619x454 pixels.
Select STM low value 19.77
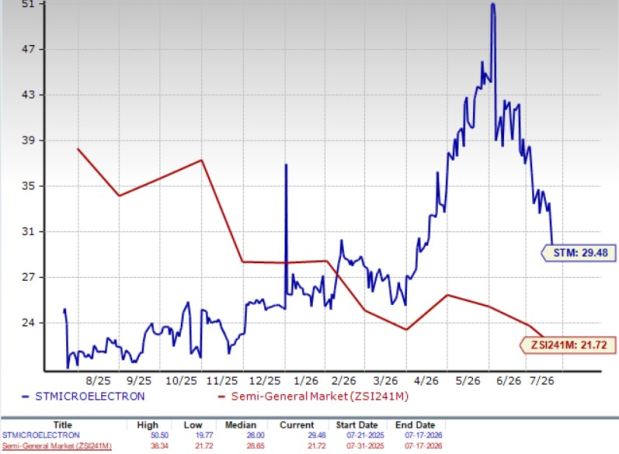coord(204,435)
